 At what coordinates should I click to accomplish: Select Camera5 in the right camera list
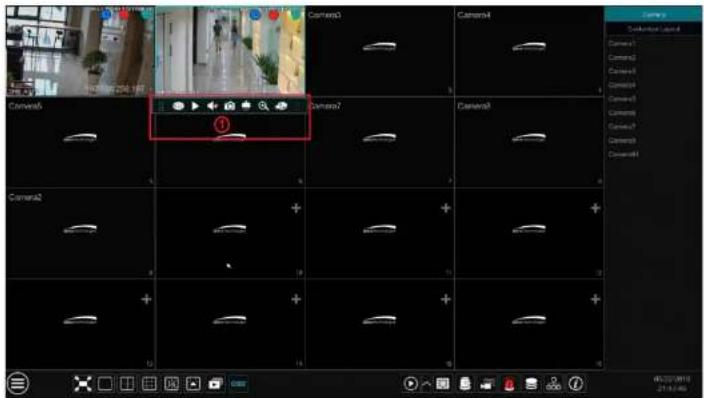(x=622, y=99)
